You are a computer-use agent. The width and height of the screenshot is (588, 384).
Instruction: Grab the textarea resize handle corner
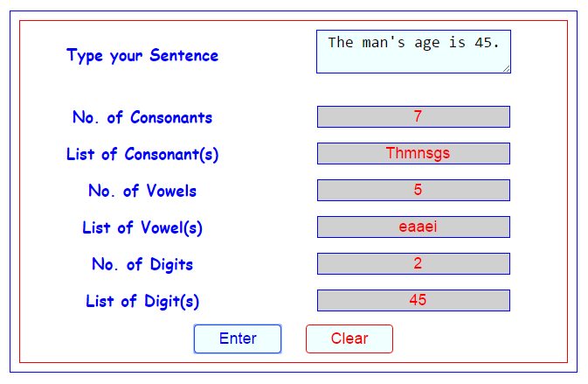tap(506, 69)
